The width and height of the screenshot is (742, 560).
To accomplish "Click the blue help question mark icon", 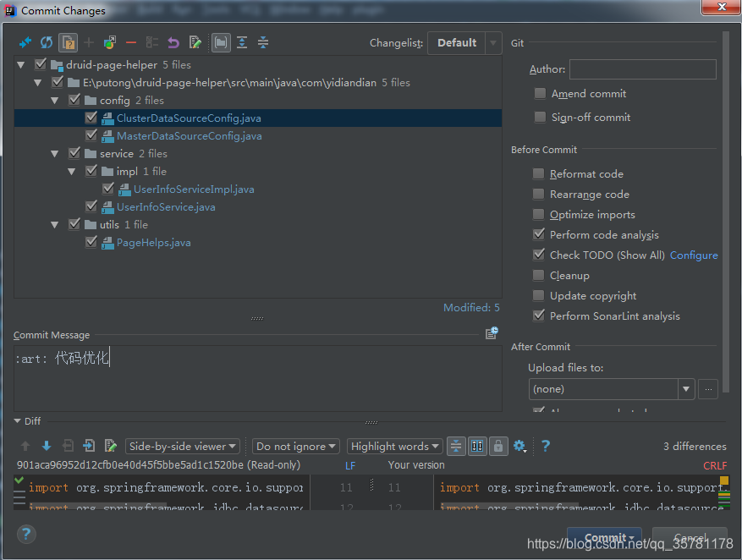I will tap(545, 446).
